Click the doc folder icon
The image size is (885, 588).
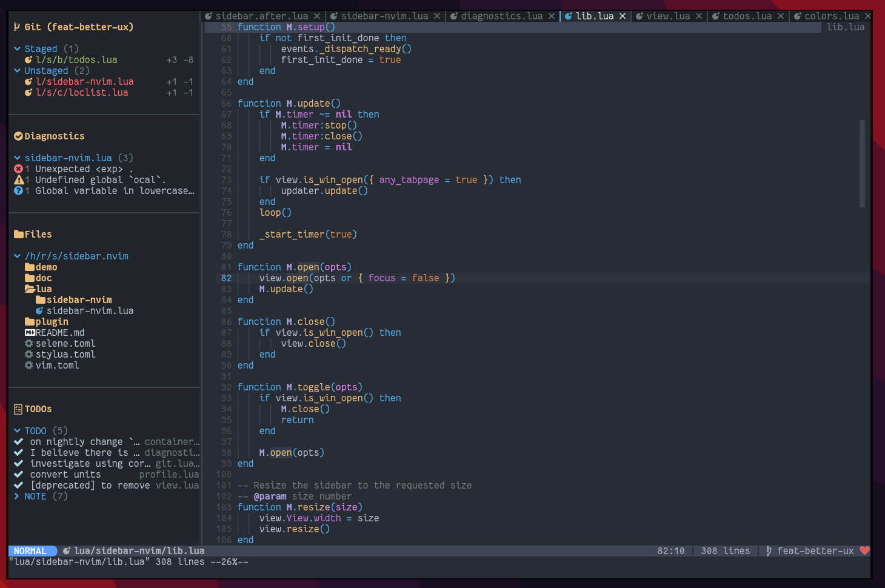click(30, 278)
